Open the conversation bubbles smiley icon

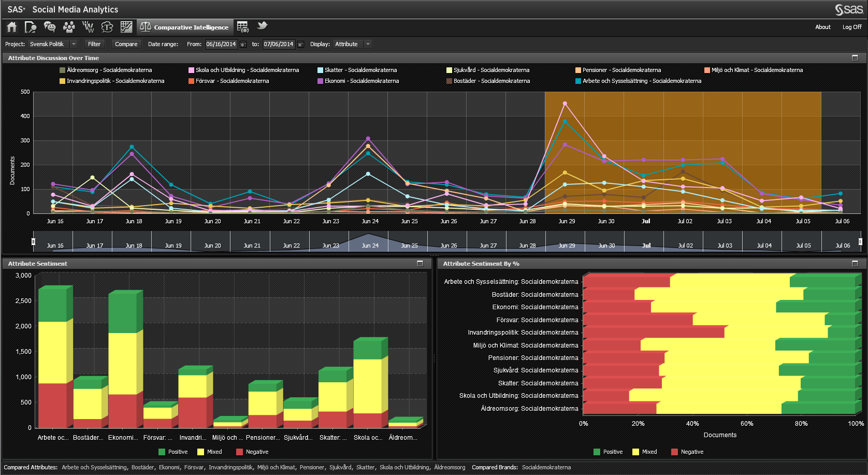tap(50, 27)
